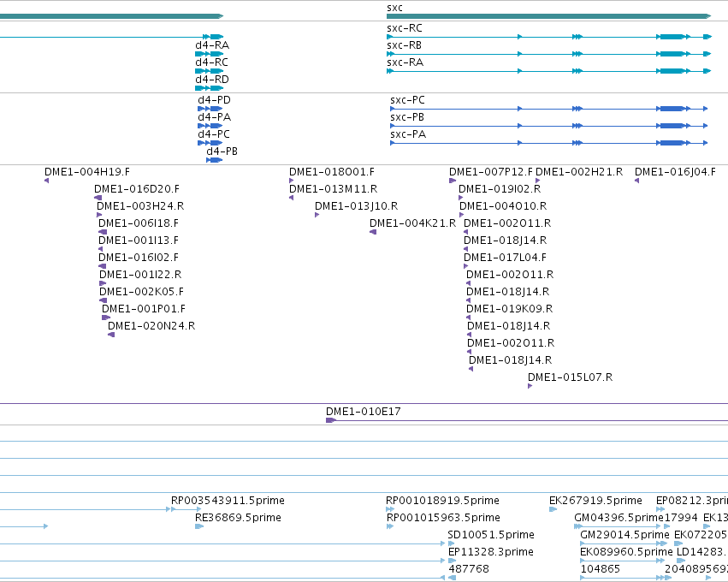Select the d4-RA transcript label
Screen dimensions: 728x582
212,45
